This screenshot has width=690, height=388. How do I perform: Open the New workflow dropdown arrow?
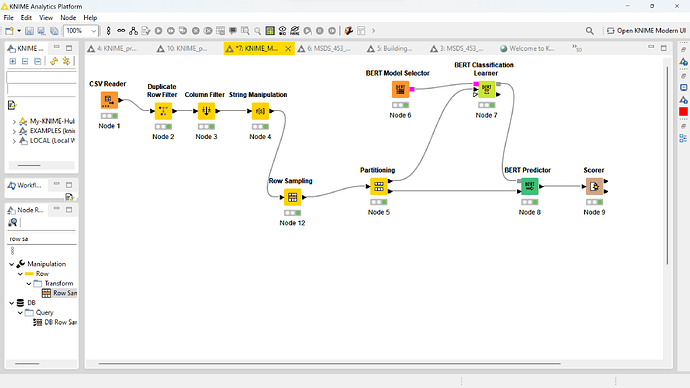click(x=19, y=31)
